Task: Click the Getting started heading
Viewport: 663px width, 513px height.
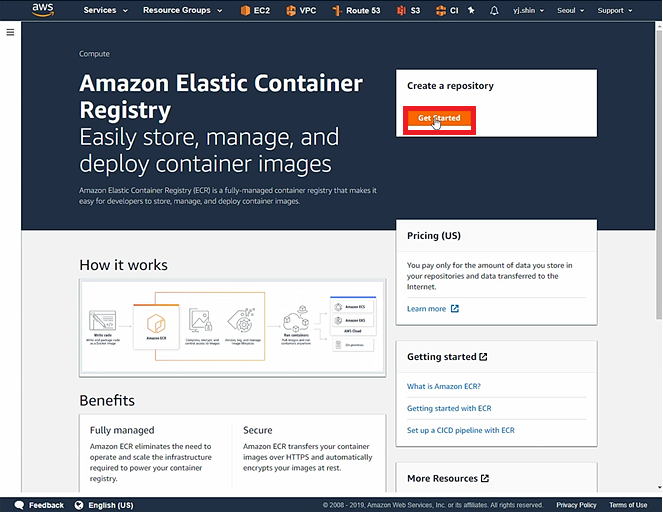Action: pyautogui.click(x=441, y=357)
